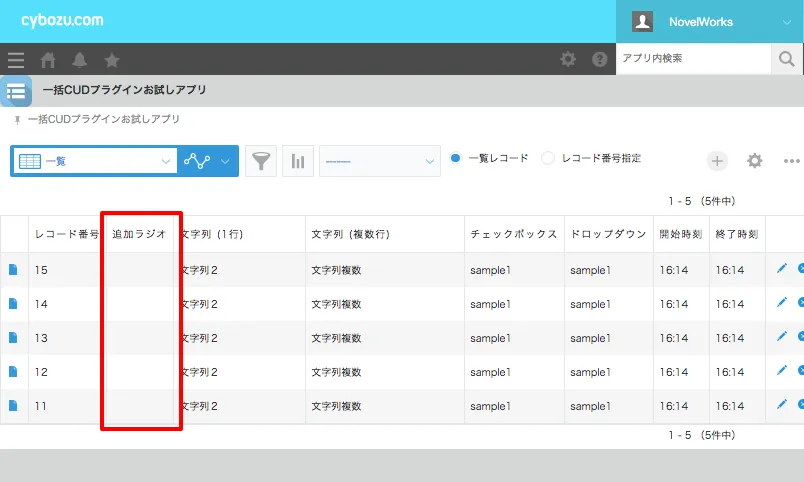Open record 11 detail document icon

point(13,405)
